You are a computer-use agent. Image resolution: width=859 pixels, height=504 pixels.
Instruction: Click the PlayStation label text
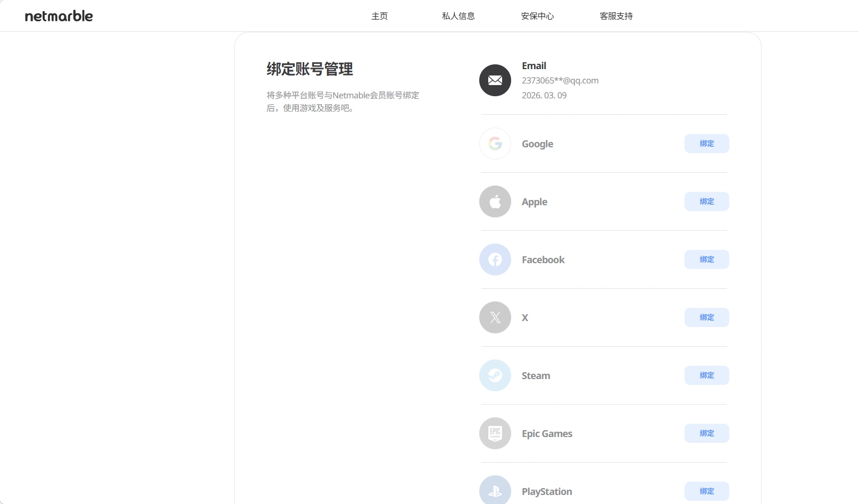pyautogui.click(x=547, y=492)
